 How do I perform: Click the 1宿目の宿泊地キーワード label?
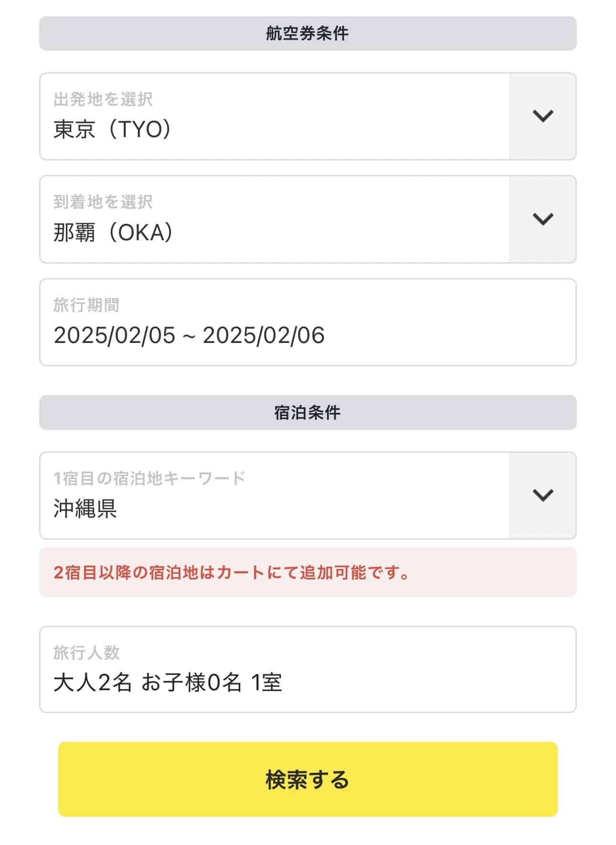[149, 478]
